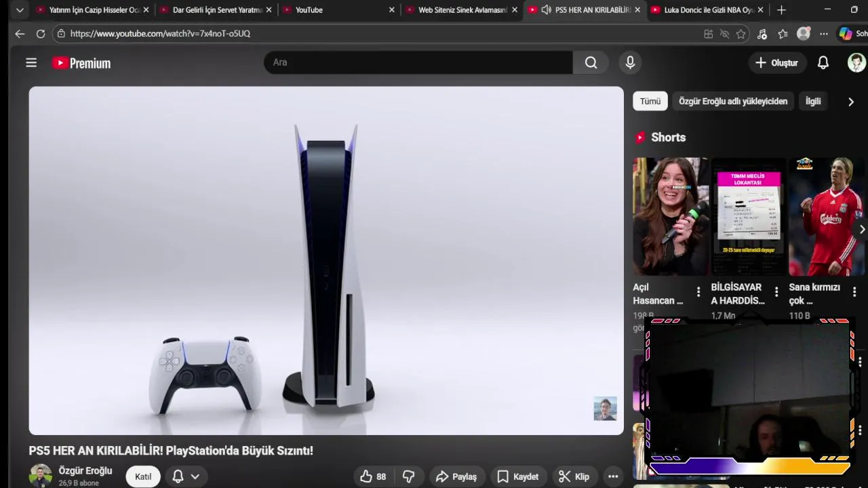The width and height of the screenshot is (868, 488).
Task: Expand the subscription notification bell dropdown
Action: click(x=186, y=476)
